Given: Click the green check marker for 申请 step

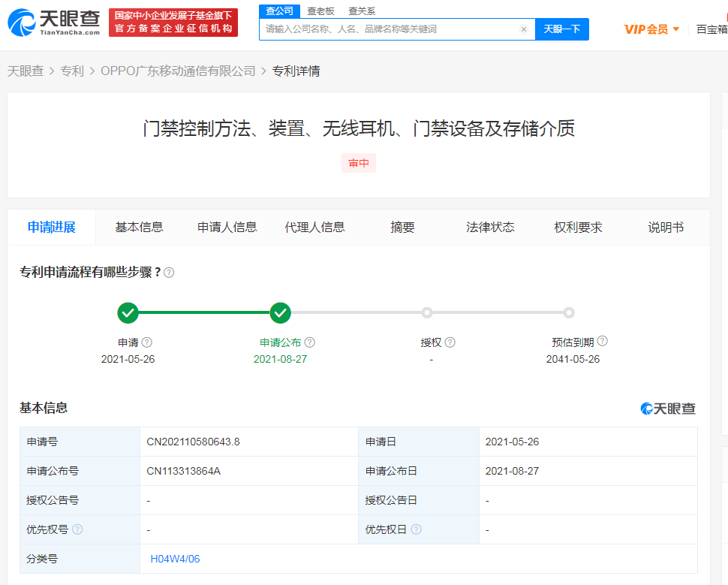Looking at the screenshot, I should [x=128, y=312].
